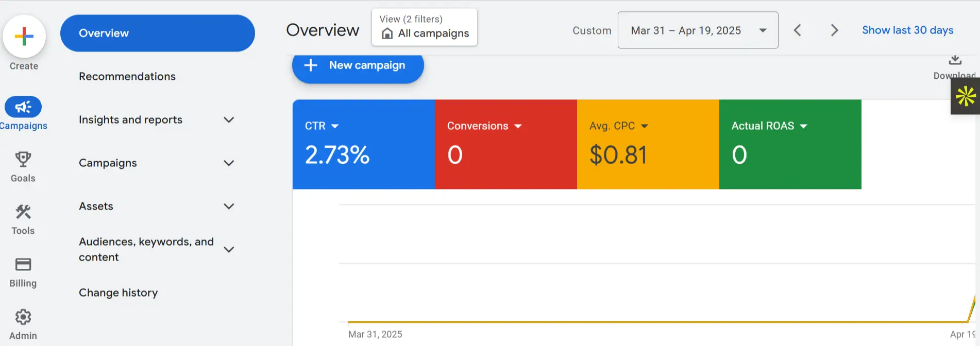Click the Download icon
980x346 pixels.
(x=955, y=61)
